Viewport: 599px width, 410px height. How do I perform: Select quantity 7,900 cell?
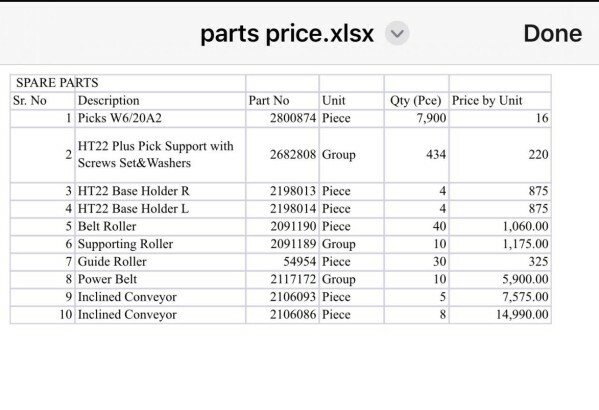(x=416, y=118)
